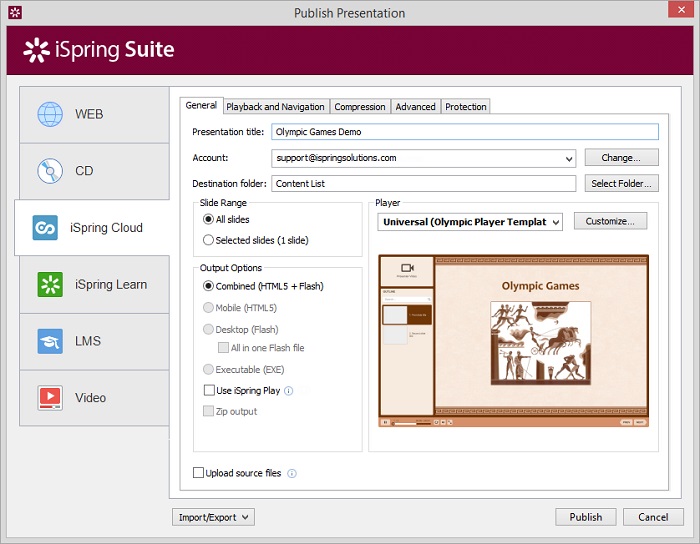
Task: Toggle Zip output checkbox
Action: point(208,411)
